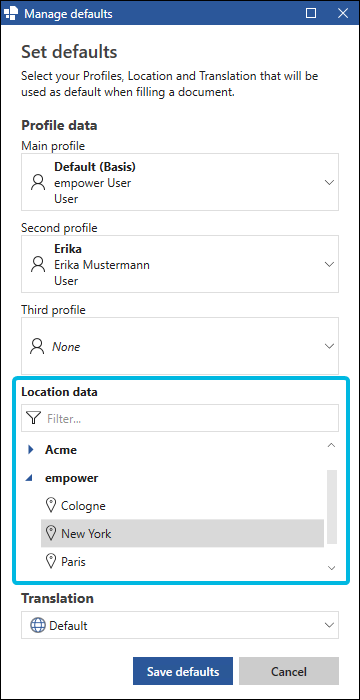Click the pin icon next to Cologne
The width and height of the screenshot is (360, 700).
pos(51,506)
